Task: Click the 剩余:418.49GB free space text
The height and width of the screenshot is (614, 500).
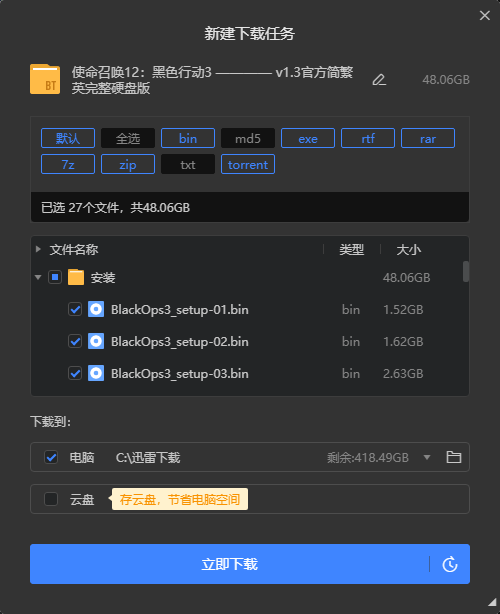Action: tap(368, 457)
